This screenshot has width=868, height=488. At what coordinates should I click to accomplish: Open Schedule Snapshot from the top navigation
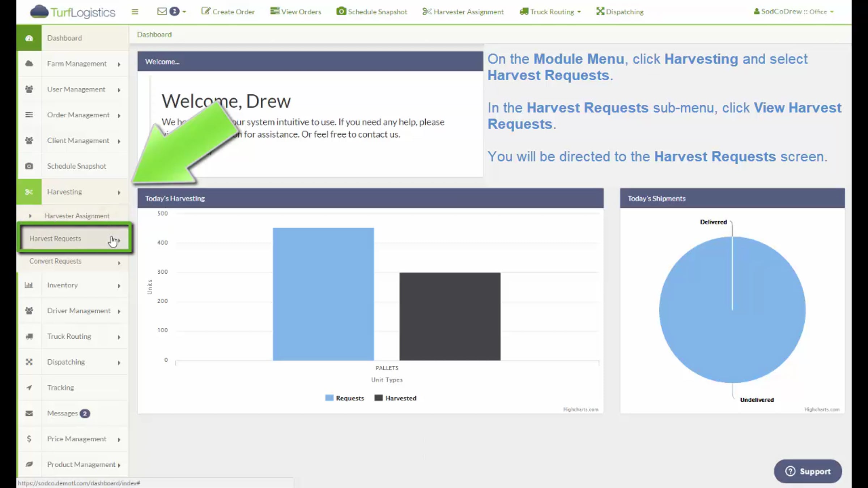pos(372,12)
